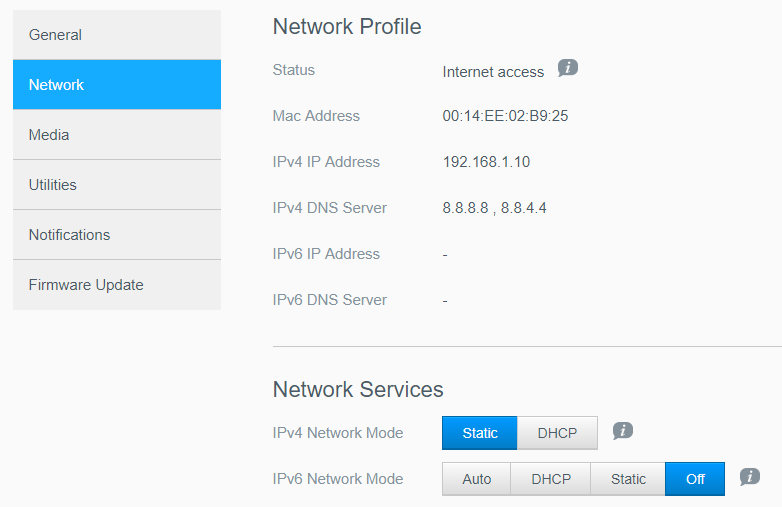Choose DHCP for IPv6 Network Mode
The width and height of the screenshot is (782, 507).
(551, 479)
